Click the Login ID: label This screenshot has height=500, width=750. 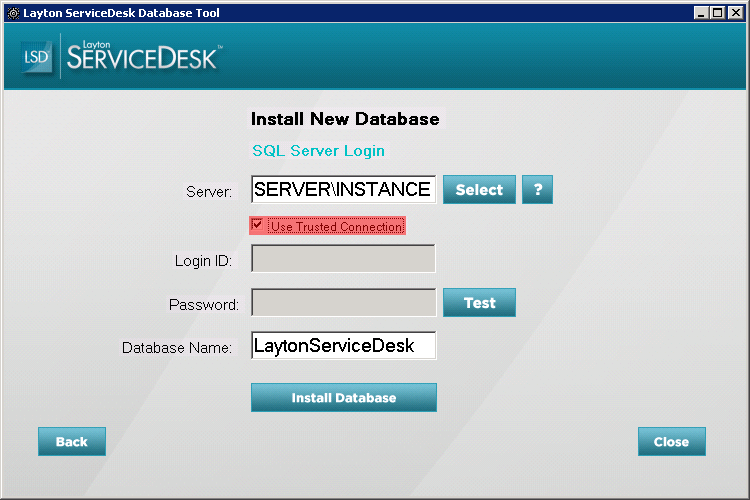(203, 261)
